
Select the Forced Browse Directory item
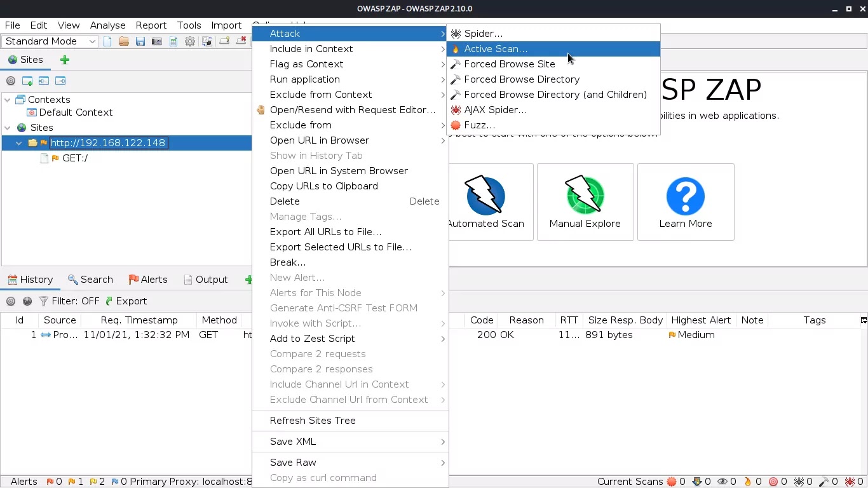click(x=553, y=79)
